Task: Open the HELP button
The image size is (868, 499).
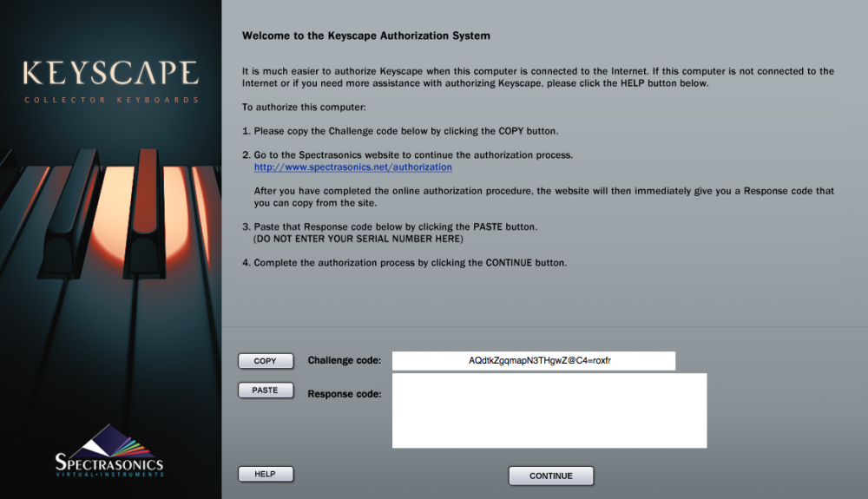Action: [265, 474]
